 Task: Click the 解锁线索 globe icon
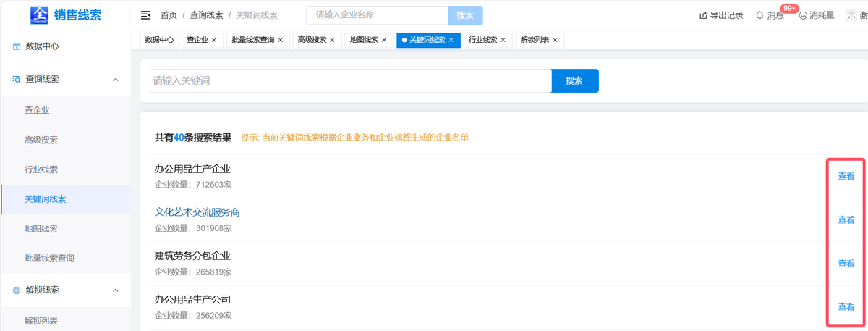pos(17,290)
